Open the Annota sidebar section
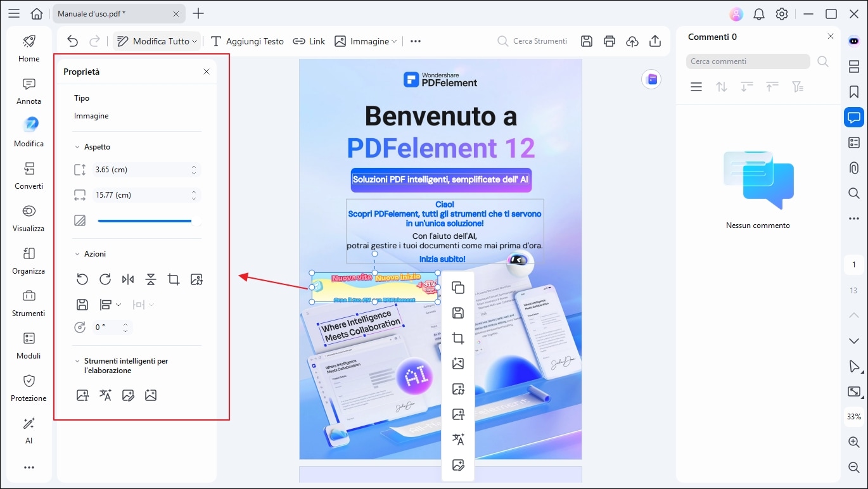This screenshot has width=868, height=489. [x=28, y=91]
